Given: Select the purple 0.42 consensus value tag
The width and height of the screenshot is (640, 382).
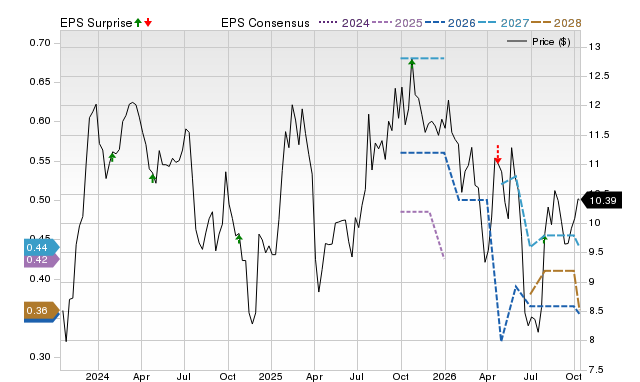Looking at the screenshot, I should tap(42, 260).
